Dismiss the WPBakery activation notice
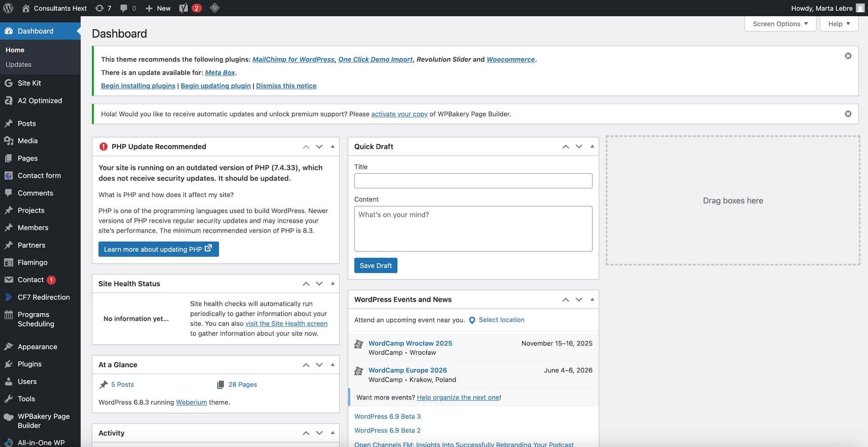 point(848,114)
